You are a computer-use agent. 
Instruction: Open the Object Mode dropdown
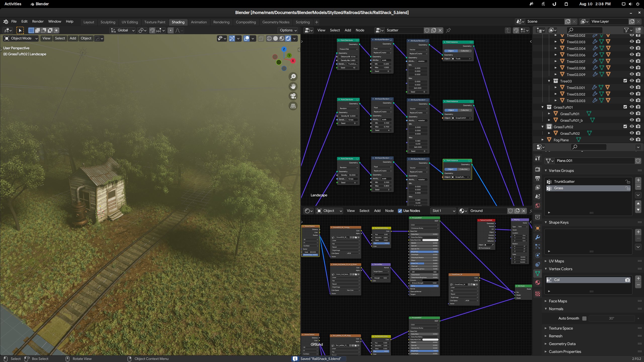point(21,38)
